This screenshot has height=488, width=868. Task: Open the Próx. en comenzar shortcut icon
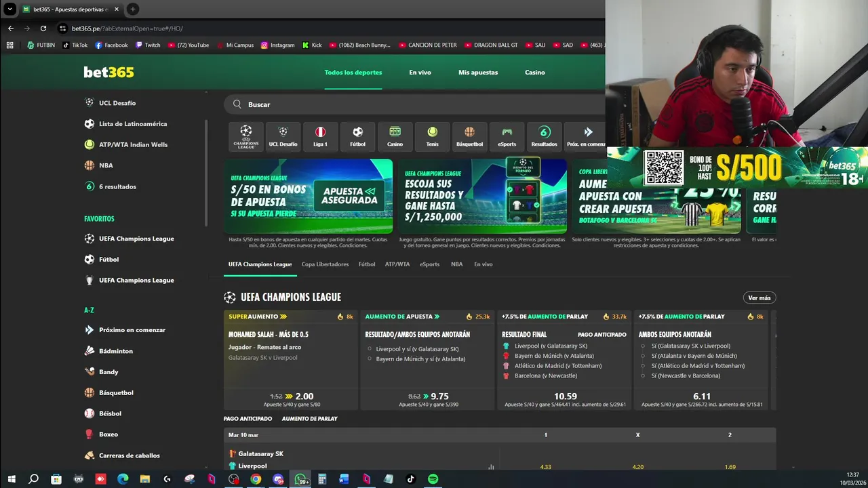[586, 137]
